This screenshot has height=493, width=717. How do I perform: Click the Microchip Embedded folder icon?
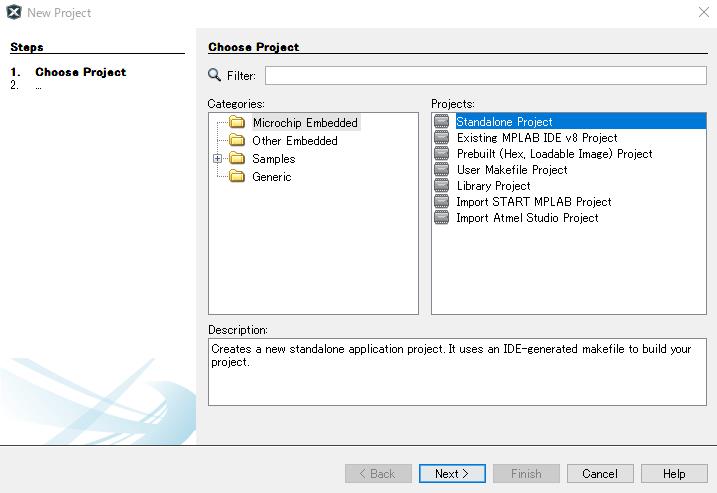coord(237,122)
